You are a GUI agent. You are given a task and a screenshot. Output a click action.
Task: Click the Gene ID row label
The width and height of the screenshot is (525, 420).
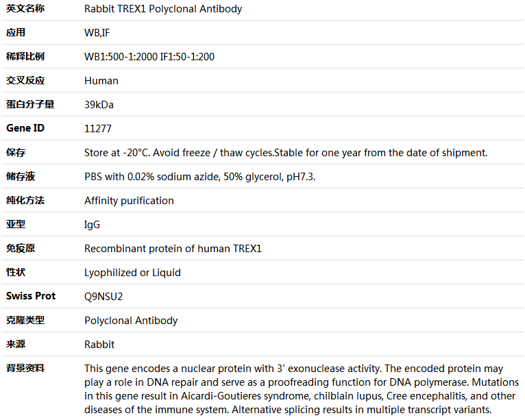25,128
